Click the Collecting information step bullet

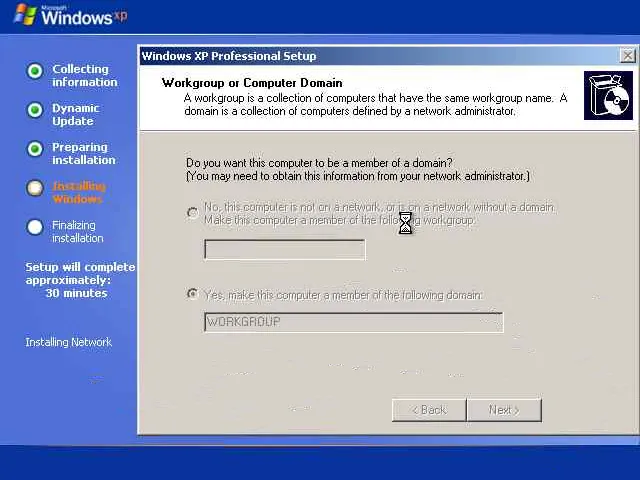tap(35, 71)
